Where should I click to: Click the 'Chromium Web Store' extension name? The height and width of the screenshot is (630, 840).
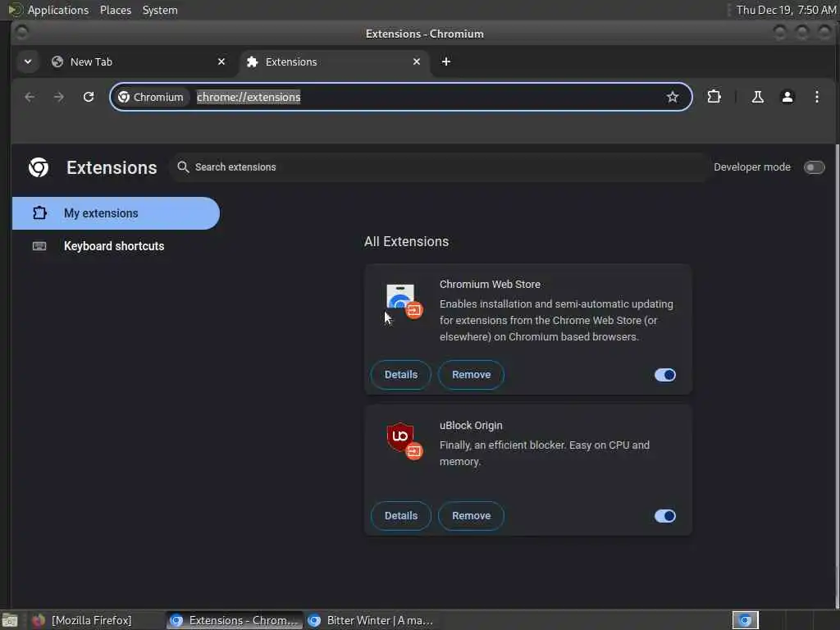tap(490, 285)
